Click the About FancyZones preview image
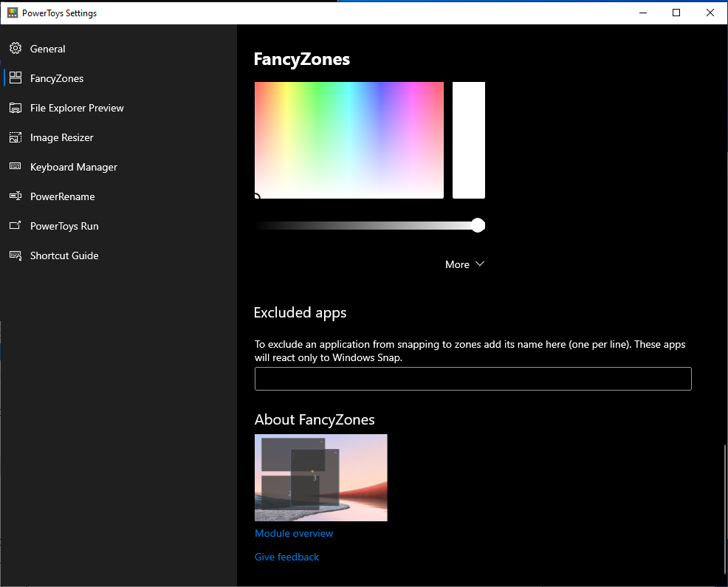The image size is (728, 587). point(321,478)
